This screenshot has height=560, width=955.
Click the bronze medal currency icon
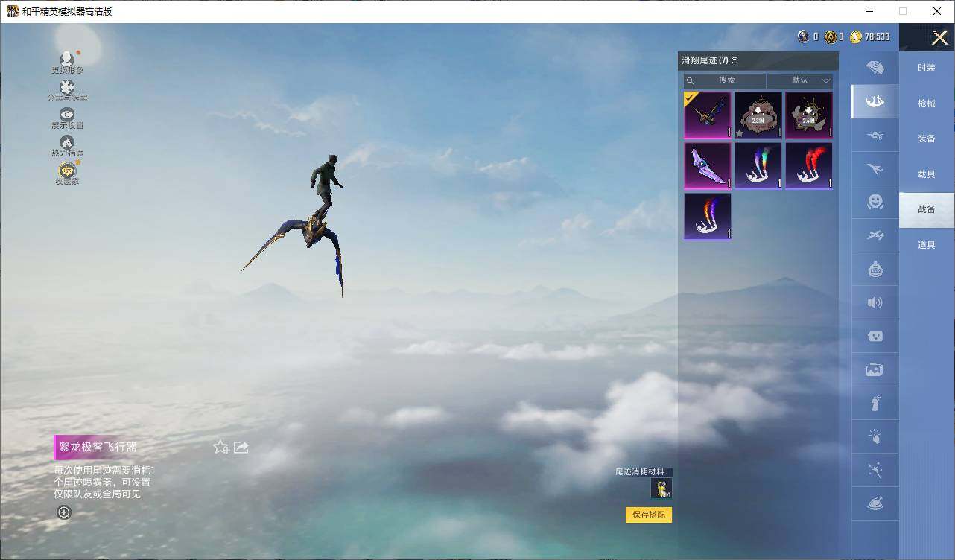[x=829, y=36]
